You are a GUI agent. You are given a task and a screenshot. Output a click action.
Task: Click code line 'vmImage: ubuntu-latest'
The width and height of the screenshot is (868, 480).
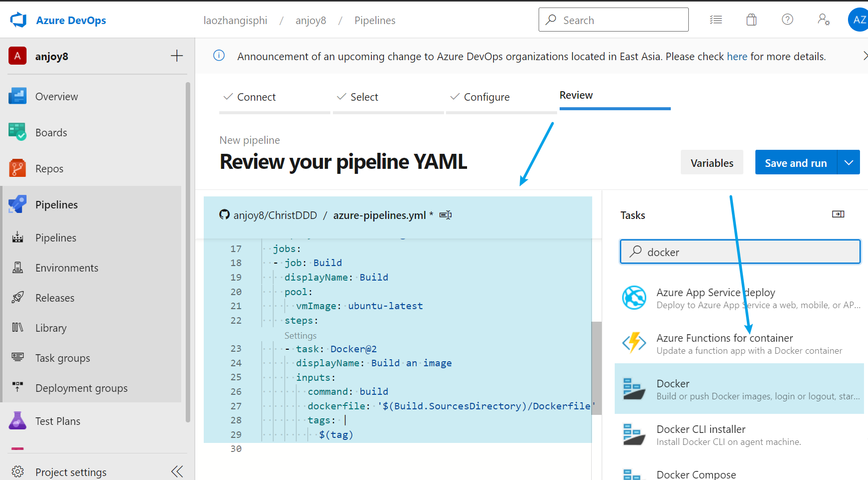[359, 306]
